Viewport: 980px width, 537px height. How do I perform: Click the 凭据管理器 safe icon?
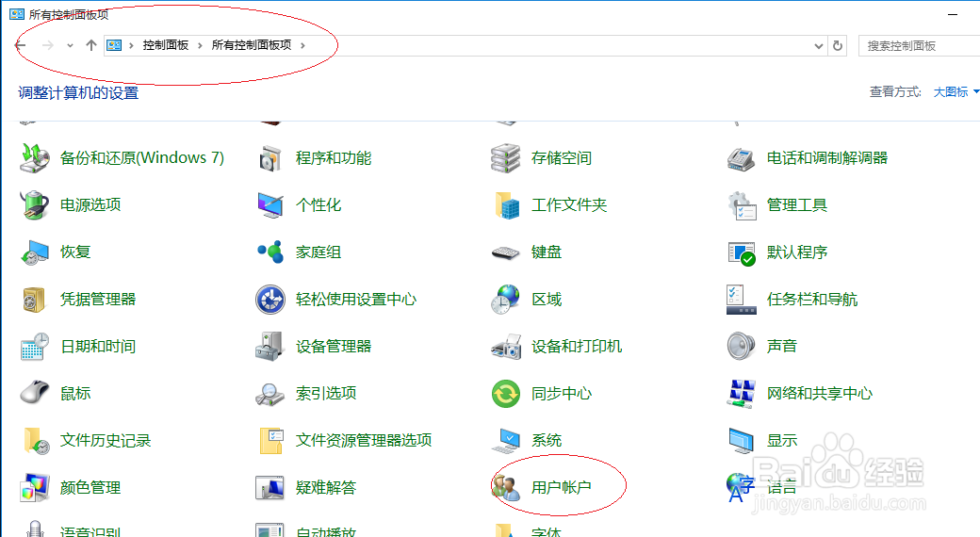coord(34,299)
